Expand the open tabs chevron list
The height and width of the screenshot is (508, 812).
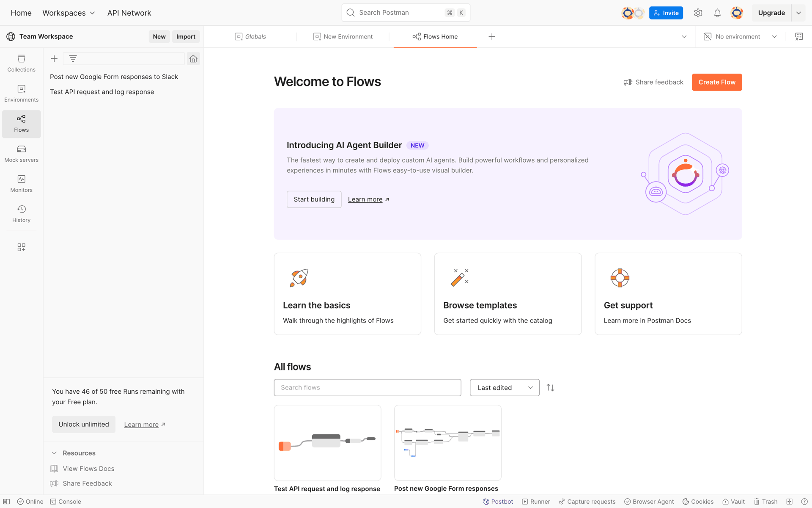tap(684, 36)
